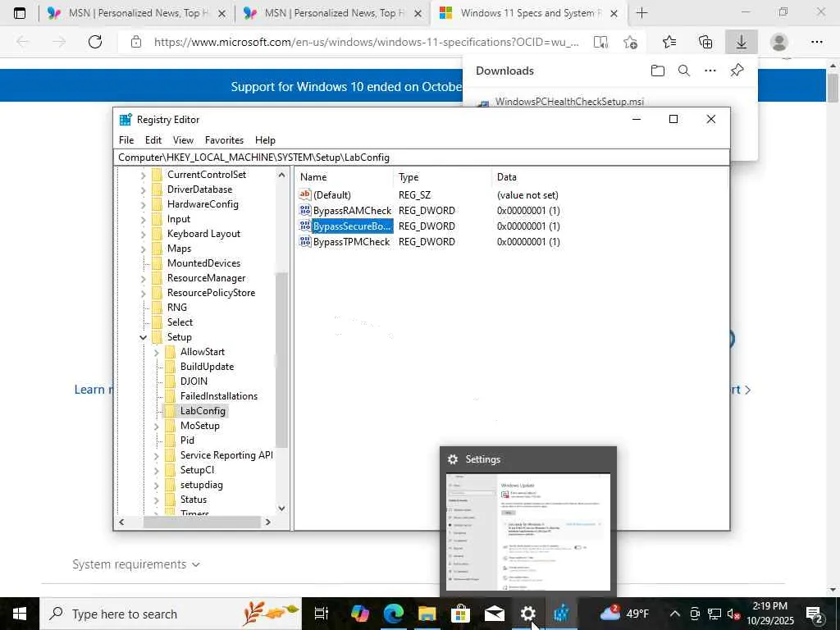Expand the AllowStart key
Image resolution: width=840 pixels, height=630 pixels.
click(x=157, y=352)
